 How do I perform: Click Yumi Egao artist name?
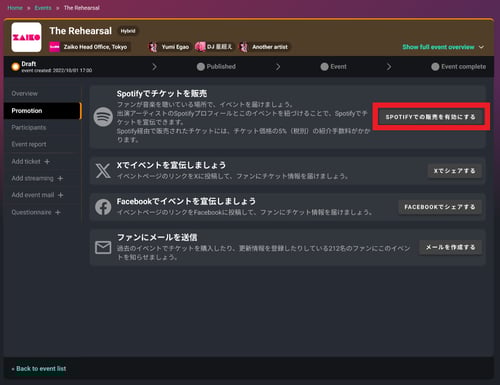(175, 47)
